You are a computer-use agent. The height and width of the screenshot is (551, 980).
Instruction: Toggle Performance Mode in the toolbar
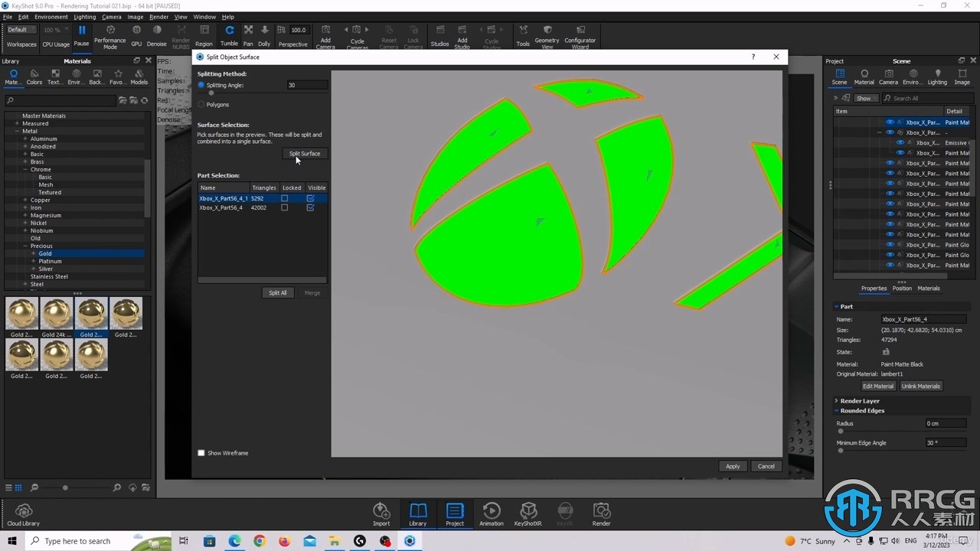click(x=109, y=36)
